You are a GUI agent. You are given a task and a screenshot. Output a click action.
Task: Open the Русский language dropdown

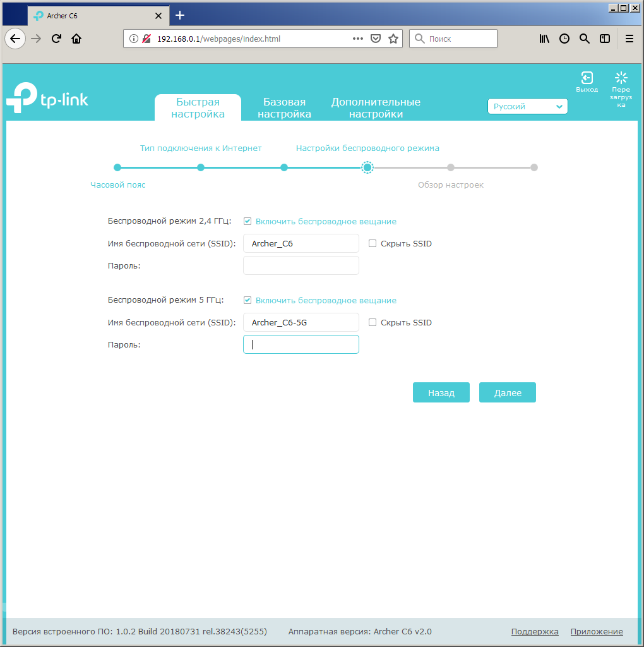[x=527, y=107]
